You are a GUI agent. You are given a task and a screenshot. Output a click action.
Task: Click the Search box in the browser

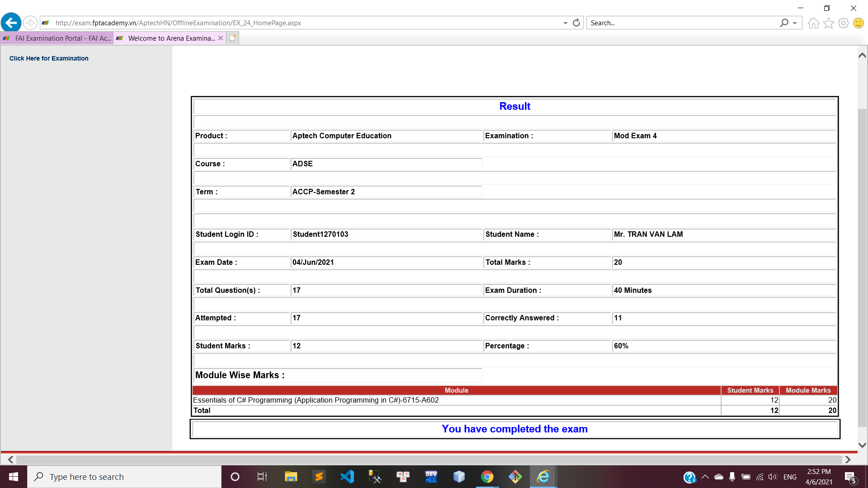click(683, 23)
